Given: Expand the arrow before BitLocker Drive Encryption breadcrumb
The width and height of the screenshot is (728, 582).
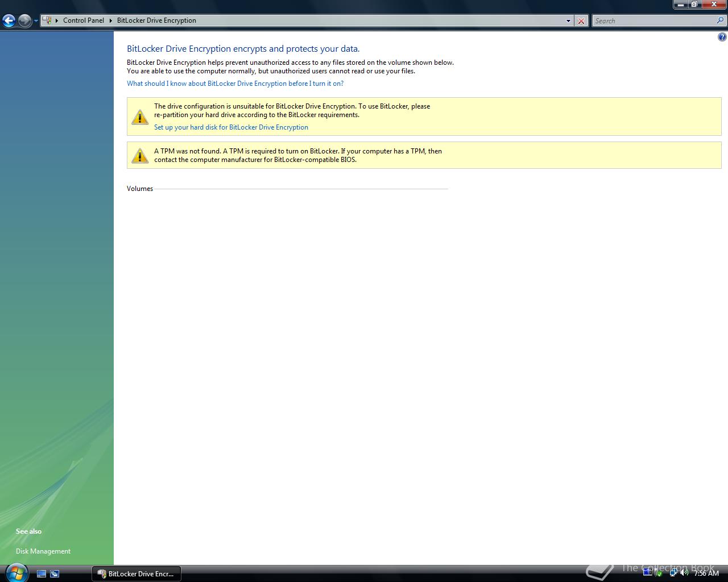Looking at the screenshot, I should click(x=111, y=20).
